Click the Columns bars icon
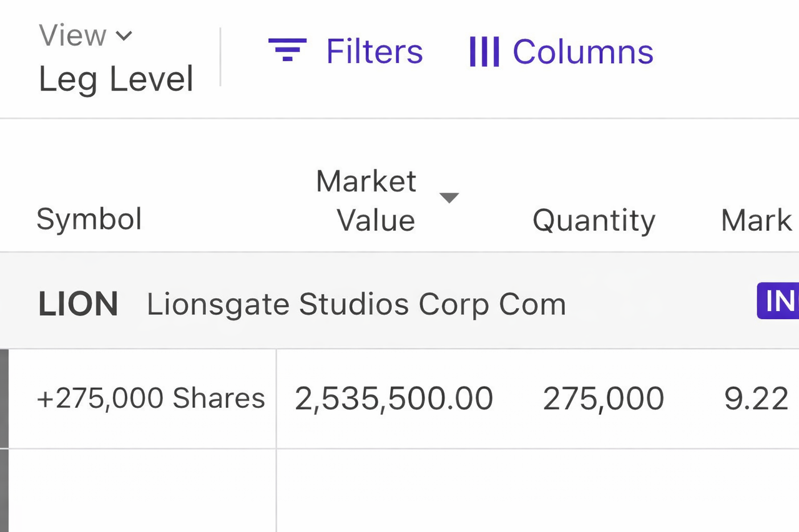This screenshot has height=532, width=799. pos(484,51)
